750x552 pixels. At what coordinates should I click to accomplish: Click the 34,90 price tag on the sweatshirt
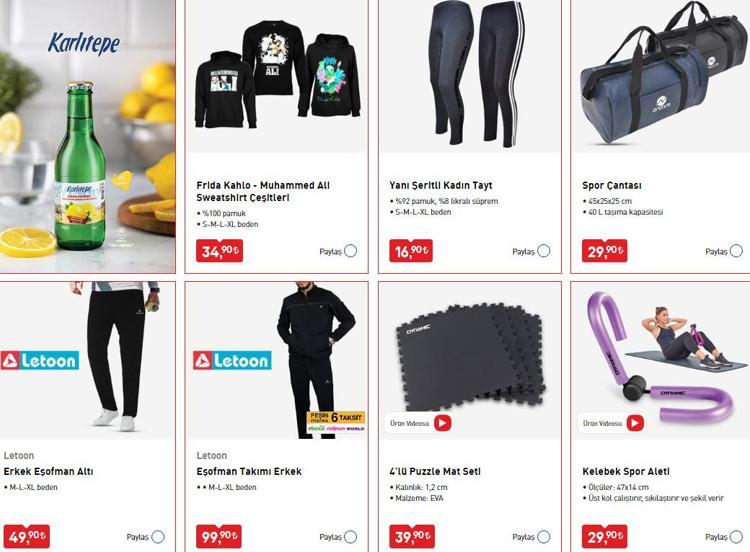[x=220, y=251]
